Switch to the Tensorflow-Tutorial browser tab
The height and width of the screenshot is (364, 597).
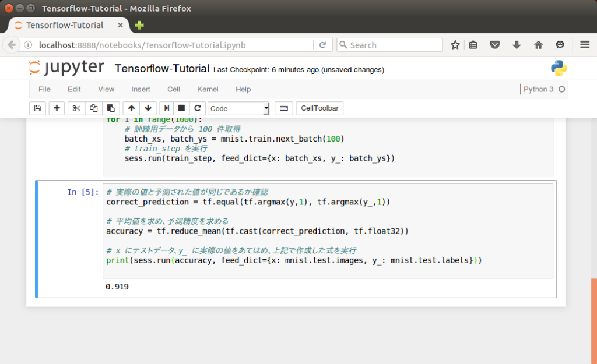(64, 25)
